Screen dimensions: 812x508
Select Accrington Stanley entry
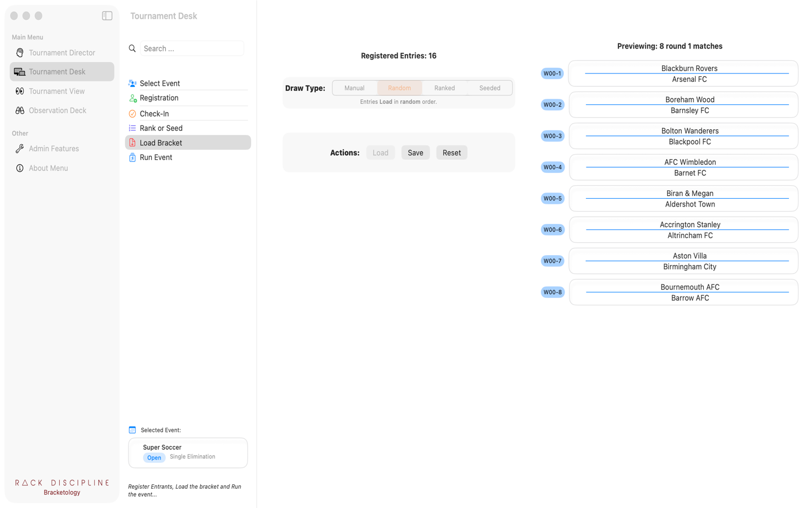690,225
